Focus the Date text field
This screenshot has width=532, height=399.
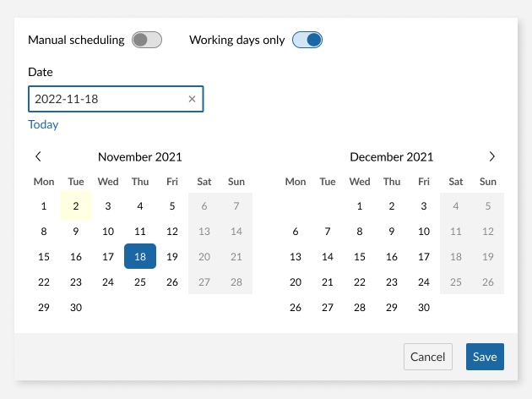[x=108, y=100]
